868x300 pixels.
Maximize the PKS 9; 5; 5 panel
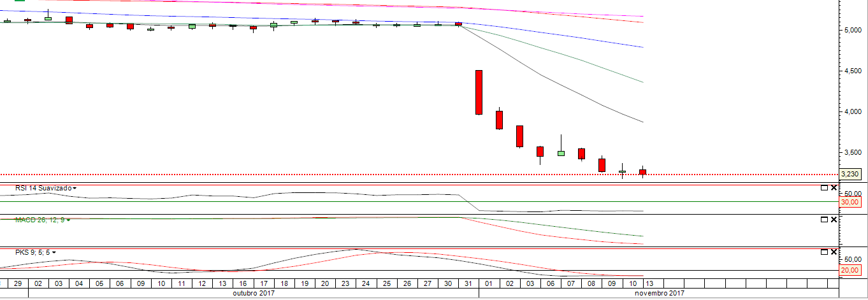coord(824,252)
